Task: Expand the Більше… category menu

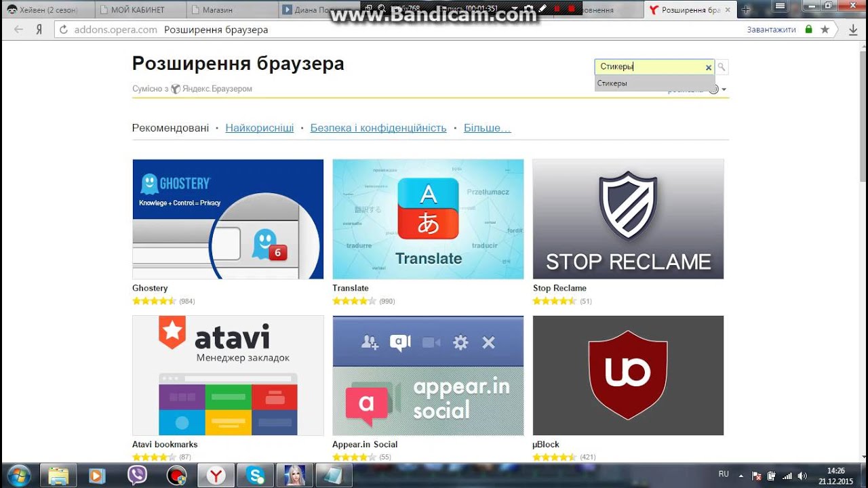Action: coord(487,127)
